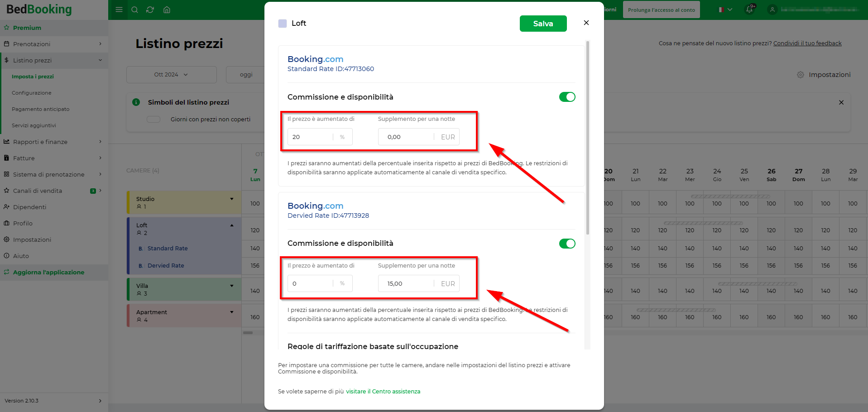Click Dervied Rate nightly supplement field
868x412 pixels.
coord(419,283)
